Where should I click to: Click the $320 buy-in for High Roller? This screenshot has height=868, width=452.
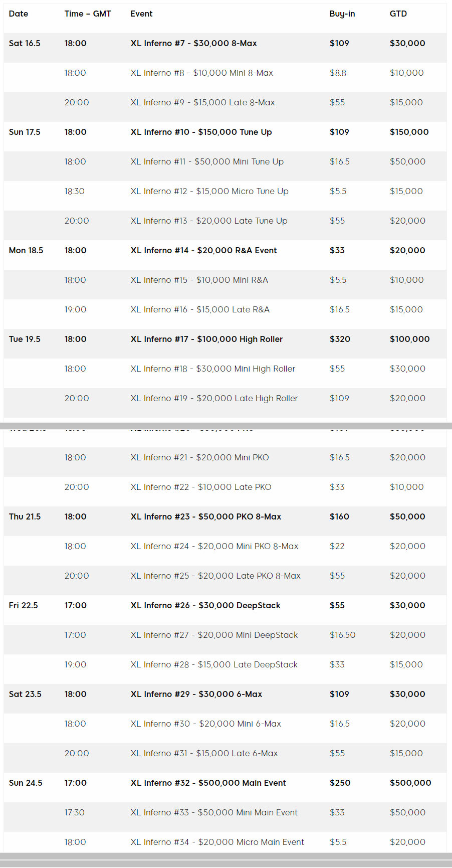tap(340, 339)
